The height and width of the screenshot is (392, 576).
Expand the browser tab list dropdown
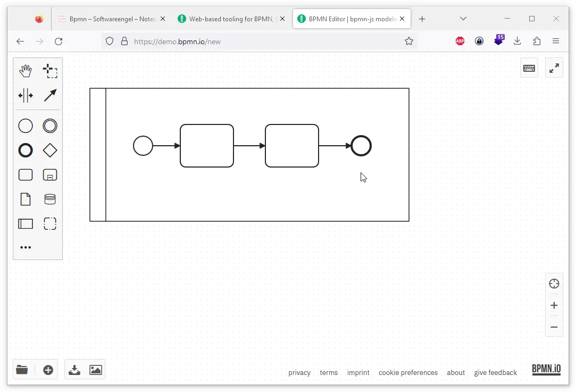click(463, 19)
